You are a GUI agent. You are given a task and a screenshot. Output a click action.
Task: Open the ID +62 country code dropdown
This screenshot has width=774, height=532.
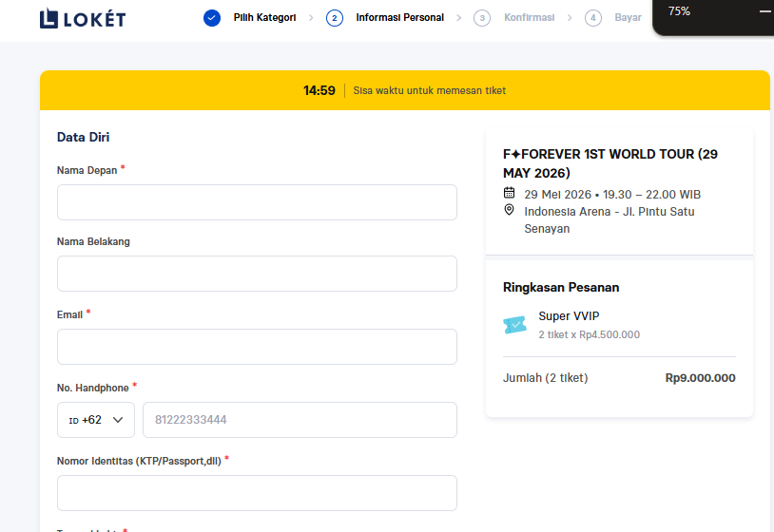coord(96,420)
